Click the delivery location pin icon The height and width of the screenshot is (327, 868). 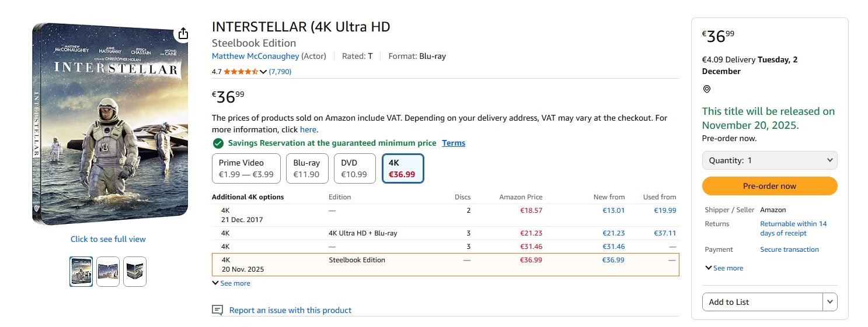pos(707,89)
